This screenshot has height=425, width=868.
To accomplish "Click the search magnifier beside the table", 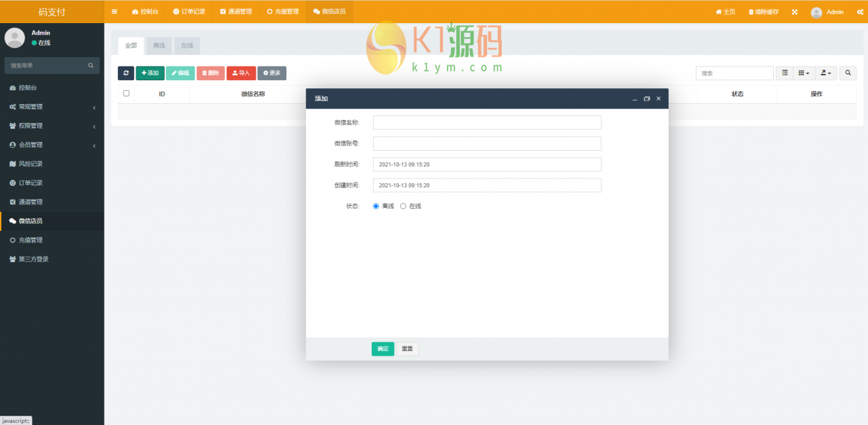I will [848, 73].
